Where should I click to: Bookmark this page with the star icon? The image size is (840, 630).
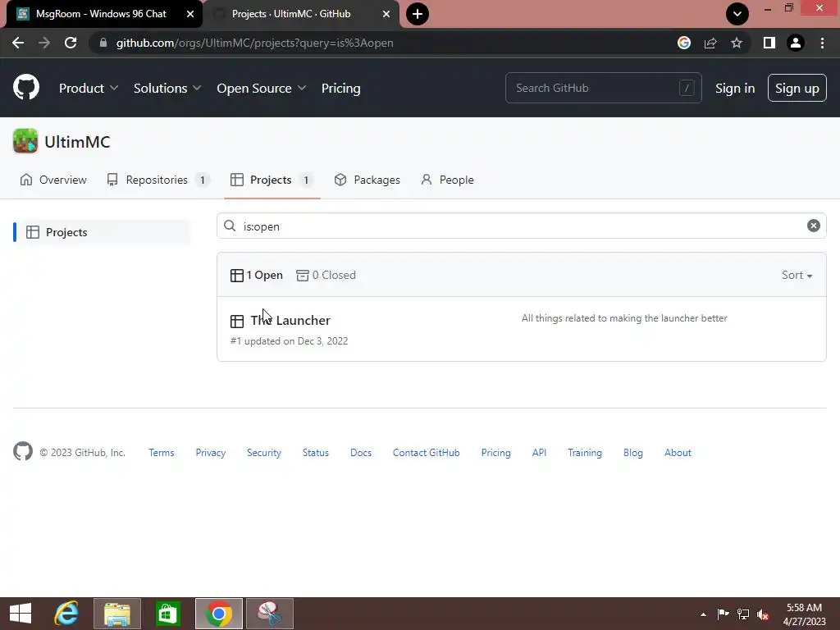(737, 43)
